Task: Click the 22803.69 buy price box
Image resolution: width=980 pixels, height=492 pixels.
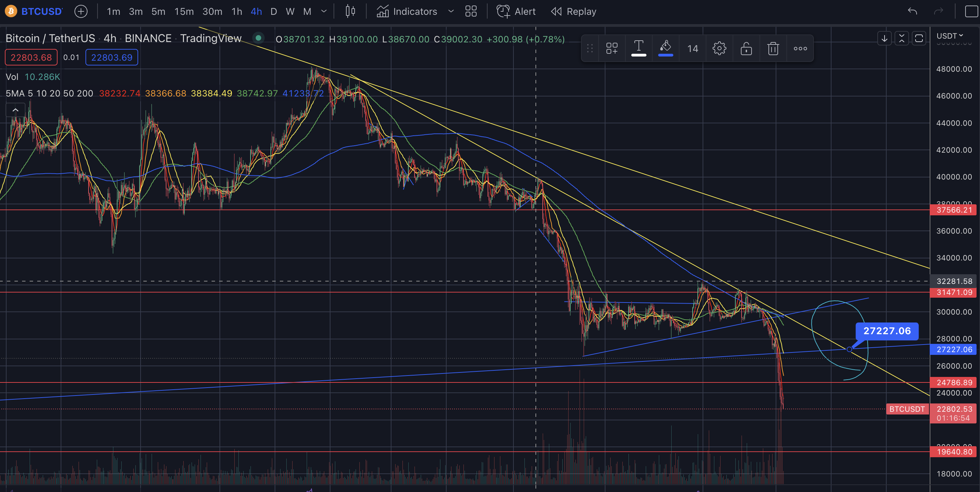Action: coord(111,58)
